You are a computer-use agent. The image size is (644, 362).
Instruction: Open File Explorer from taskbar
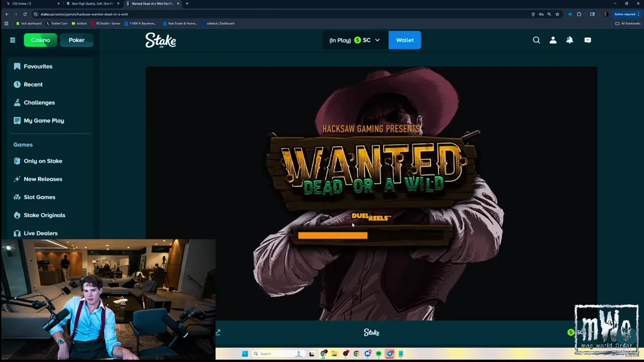pos(334,353)
